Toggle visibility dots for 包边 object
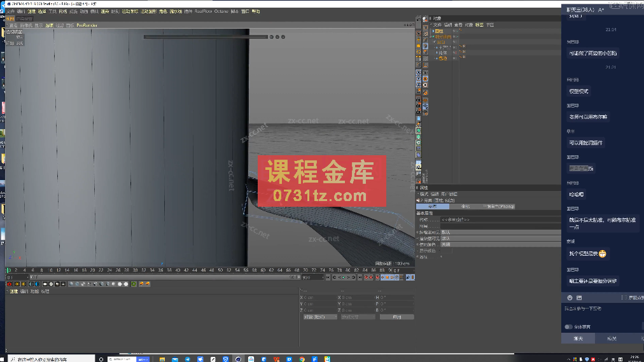 coord(456,58)
